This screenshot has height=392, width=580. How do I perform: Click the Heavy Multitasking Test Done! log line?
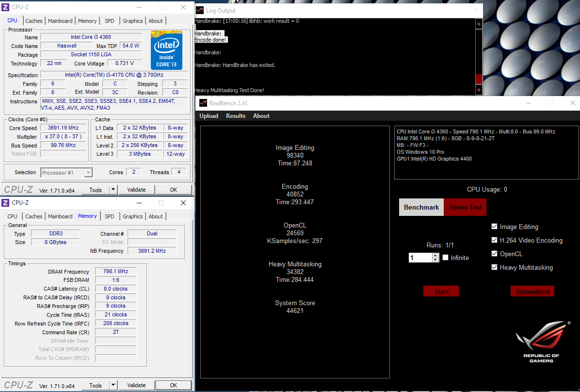point(229,90)
